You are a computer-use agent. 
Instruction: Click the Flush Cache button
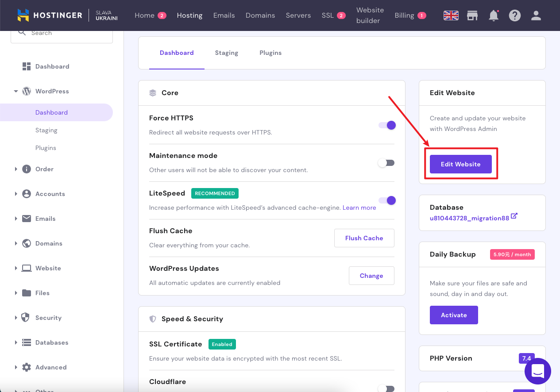click(364, 238)
